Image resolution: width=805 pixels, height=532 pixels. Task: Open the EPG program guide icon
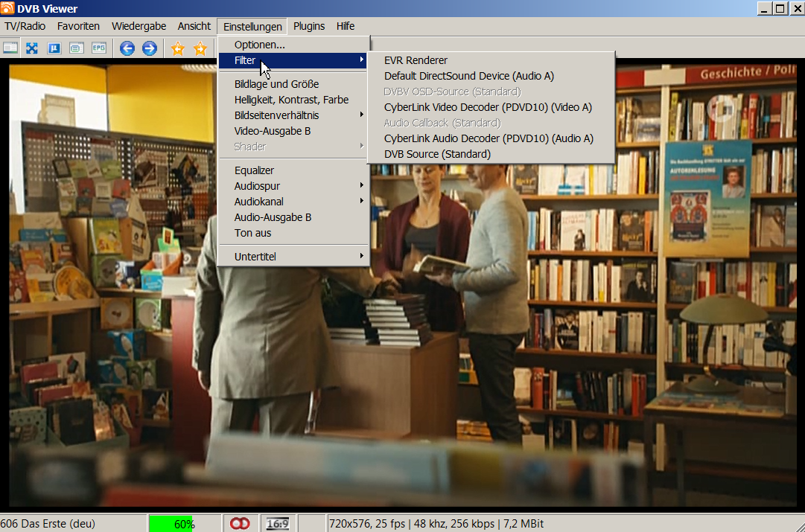pos(98,48)
